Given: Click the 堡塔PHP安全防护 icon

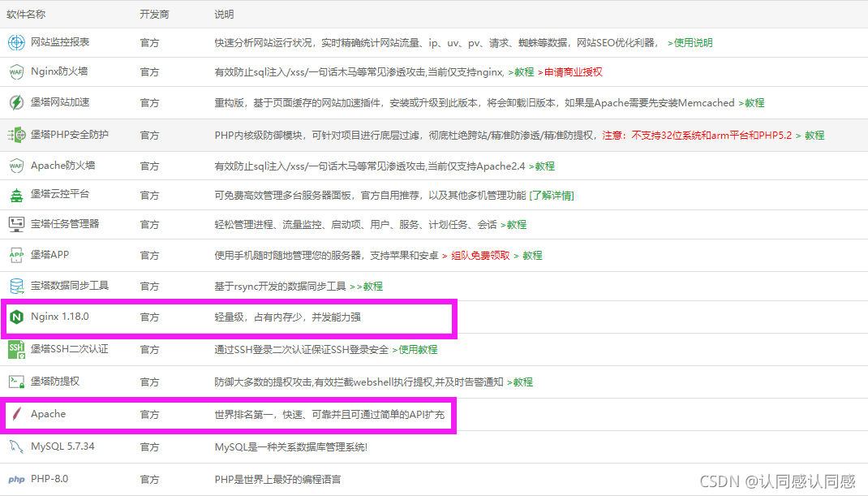Looking at the screenshot, I should [16, 135].
